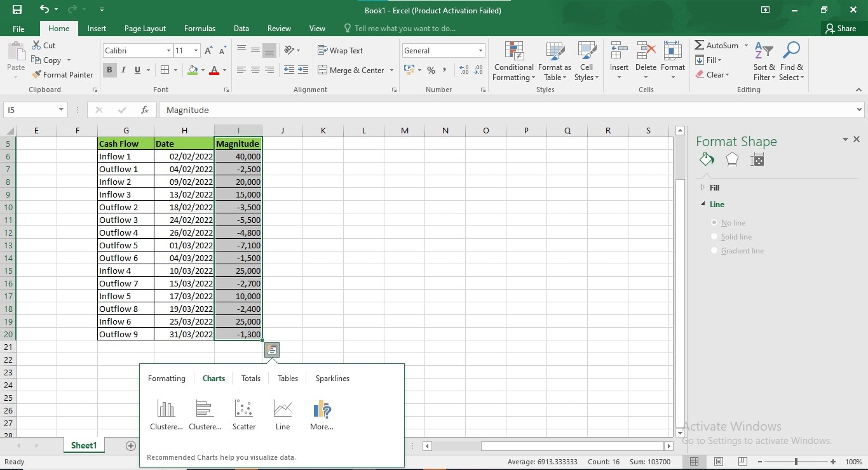Open Fill Color bucket swatch
The image size is (868, 470).
point(193,70)
